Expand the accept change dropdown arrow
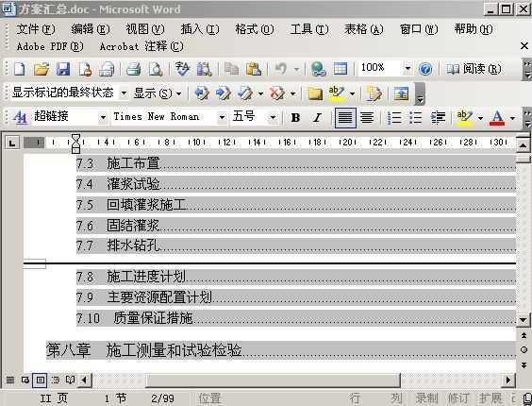This screenshot has width=532, height=406. click(260, 93)
